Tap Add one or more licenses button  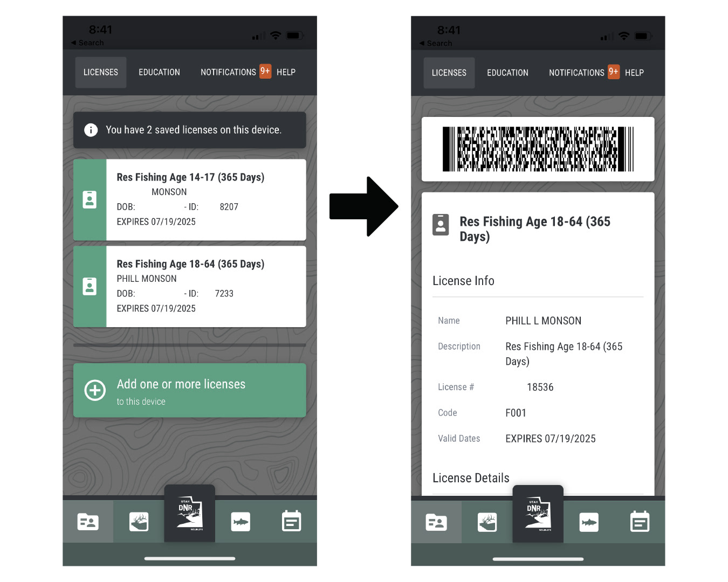point(190,390)
